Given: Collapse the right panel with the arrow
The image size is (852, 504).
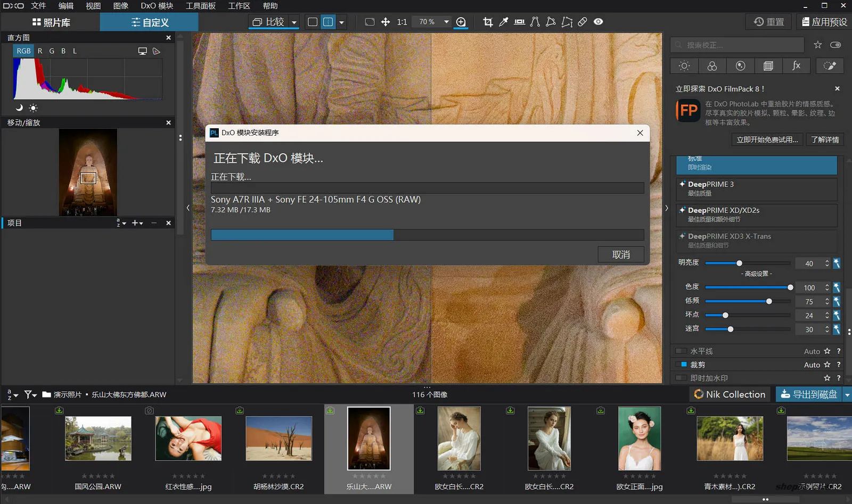Looking at the screenshot, I should [x=666, y=208].
